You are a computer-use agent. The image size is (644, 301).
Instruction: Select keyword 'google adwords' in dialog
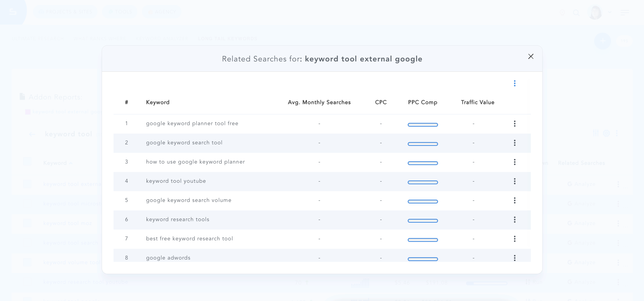(168, 258)
